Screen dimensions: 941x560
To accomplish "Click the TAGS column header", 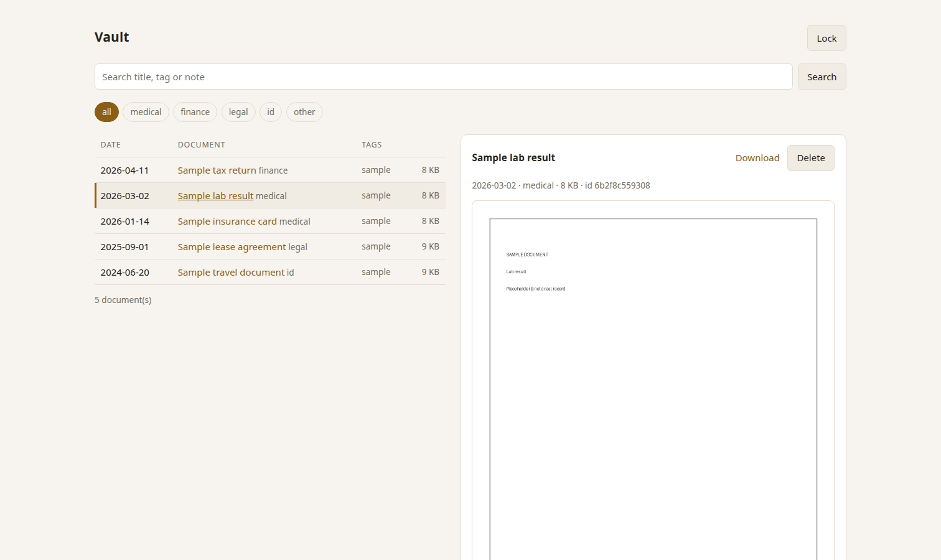I will 372,144.
